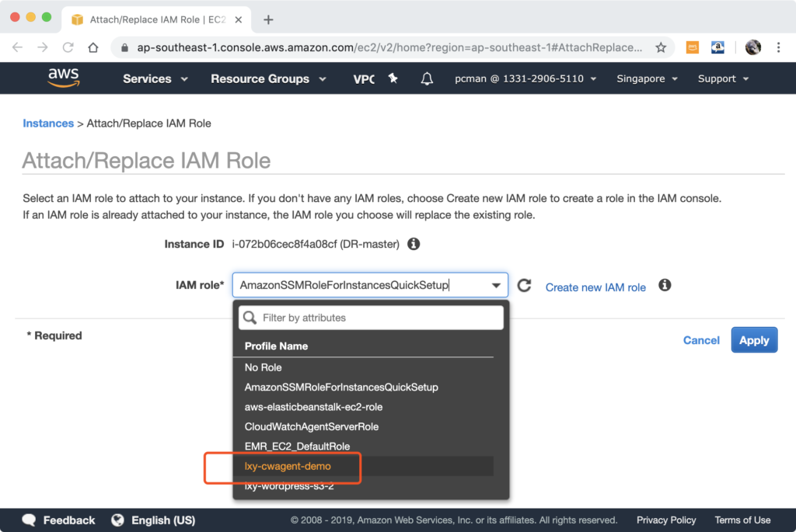This screenshot has width=796, height=532.
Task: Open the Support dropdown menu
Action: 723,78
